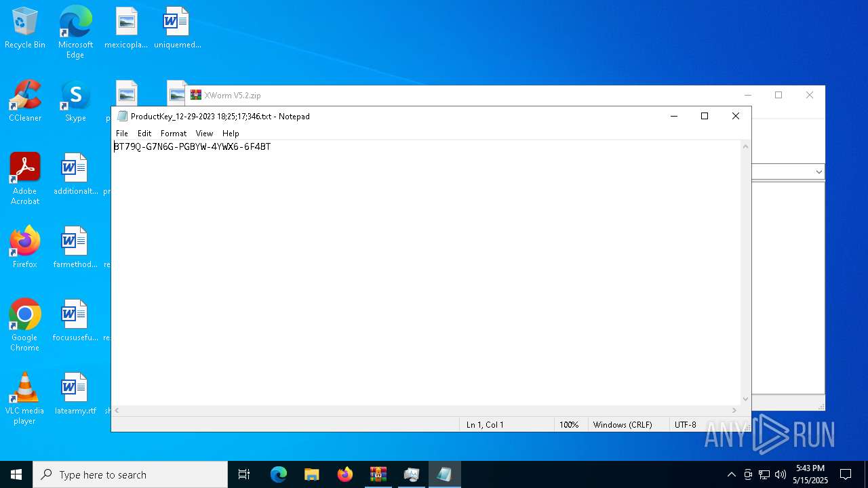
Task: Open Firefox from the taskbar
Action: pyautogui.click(x=345, y=474)
